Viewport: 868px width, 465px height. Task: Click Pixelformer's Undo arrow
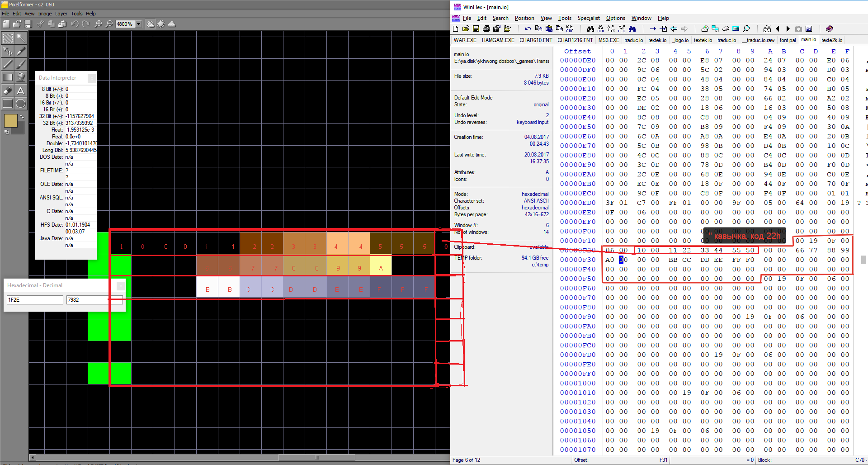click(x=75, y=24)
